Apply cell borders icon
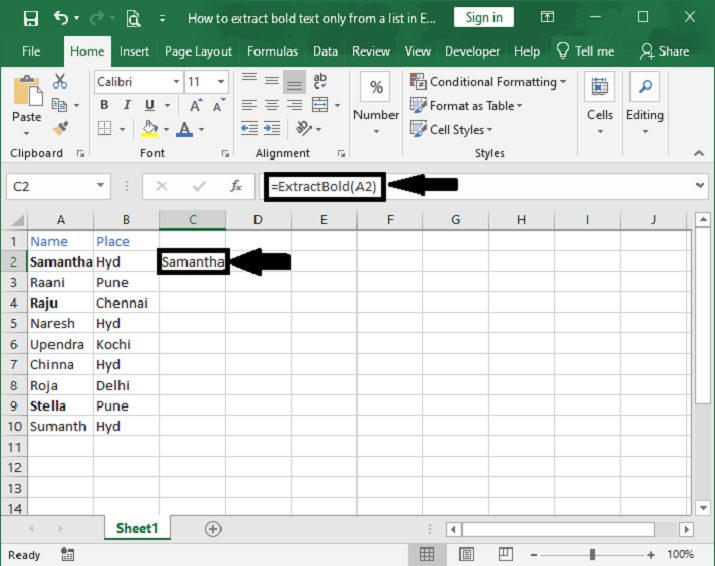The width and height of the screenshot is (715, 566). click(104, 129)
